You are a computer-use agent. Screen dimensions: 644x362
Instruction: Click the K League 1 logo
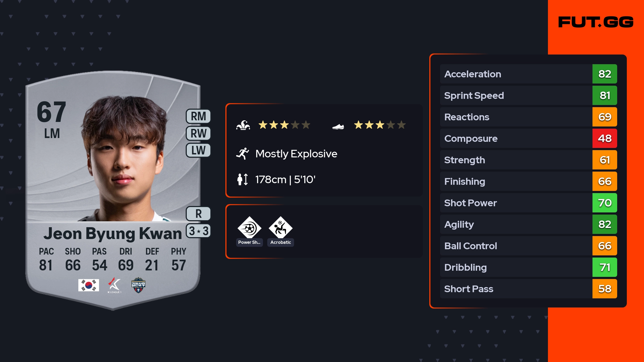click(x=115, y=285)
